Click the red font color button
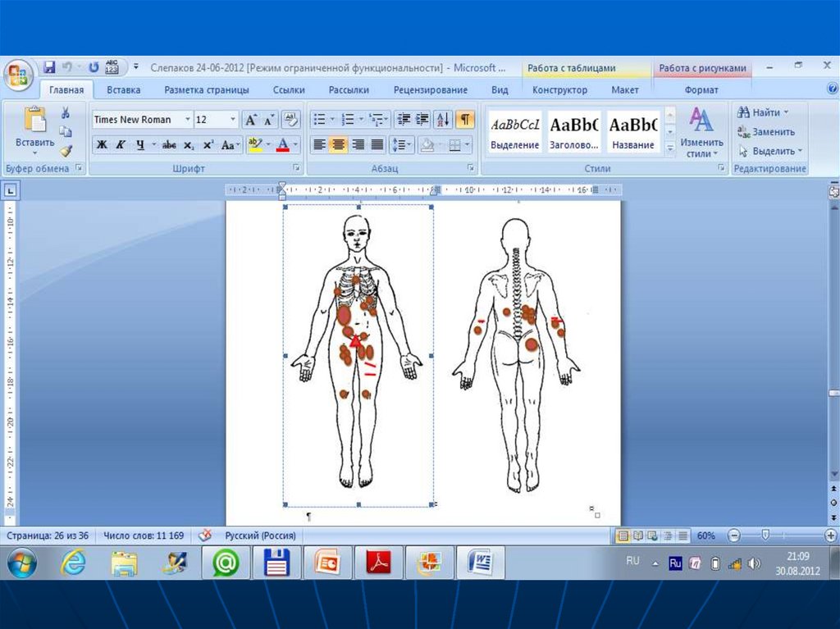The width and height of the screenshot is (840, 629). click(x=283, y=144)
